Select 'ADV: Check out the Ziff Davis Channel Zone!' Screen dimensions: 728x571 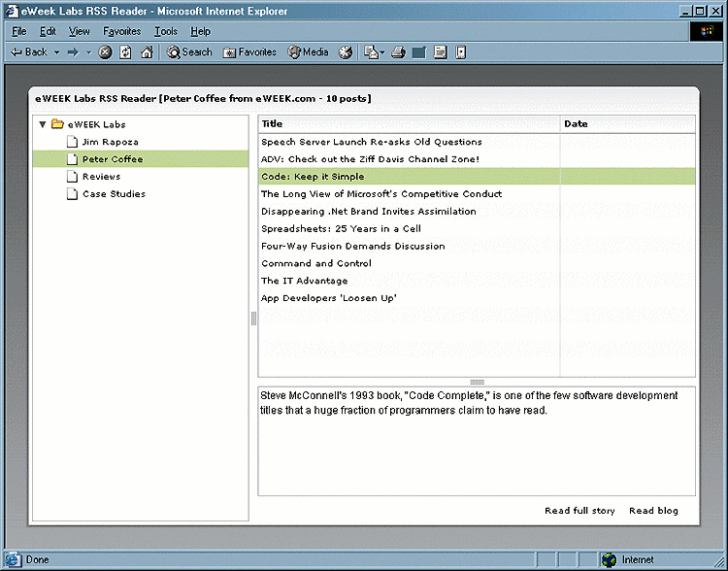[477, 159]
